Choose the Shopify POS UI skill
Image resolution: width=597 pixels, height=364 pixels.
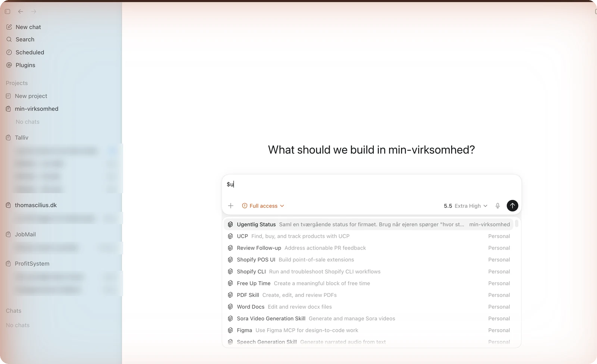pos(369,260)
